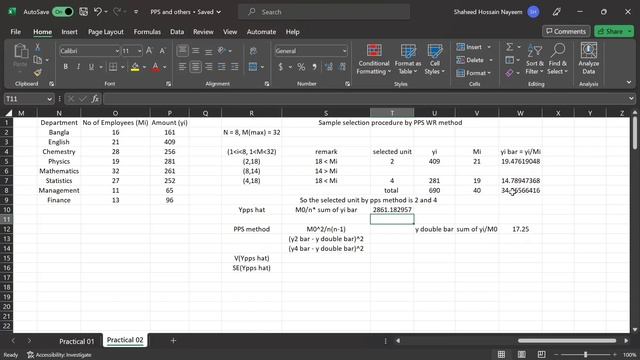Apply the red Font Color
The height and width of the screenshot is (360, 640).
(156, 67)
